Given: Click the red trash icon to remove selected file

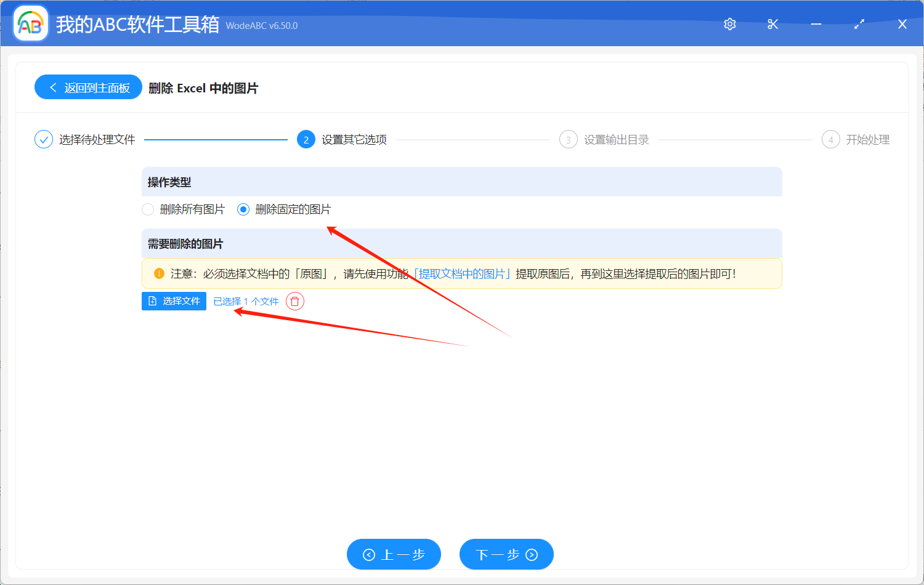Looking at the screenshot, I should pyautogui.click(x=294, y=301).
